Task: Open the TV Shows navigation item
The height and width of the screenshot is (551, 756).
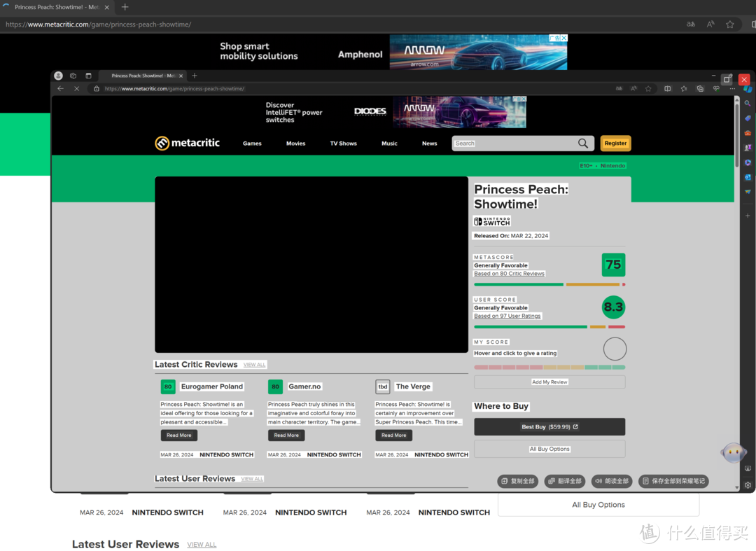Action: [343, 144]
